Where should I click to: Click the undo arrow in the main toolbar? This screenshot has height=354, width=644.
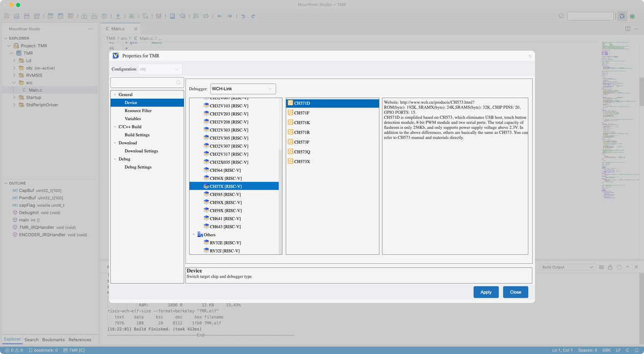(243, 16)
